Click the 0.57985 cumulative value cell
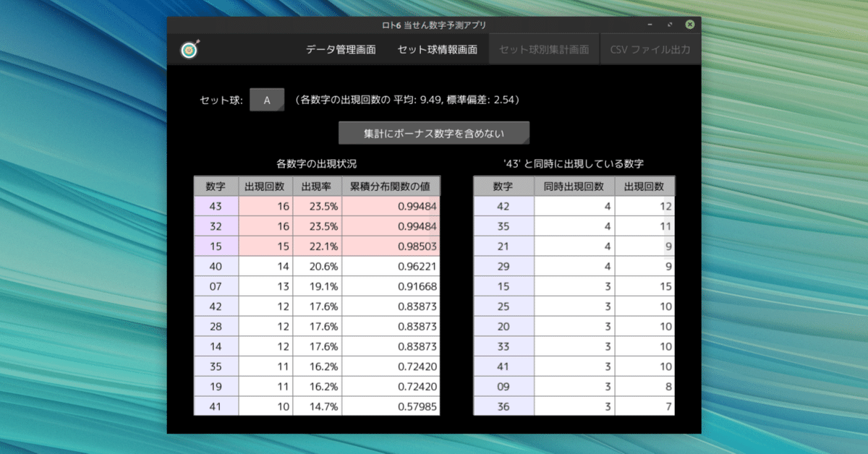This screenshot has width=868, height=454. click(391, 406)
